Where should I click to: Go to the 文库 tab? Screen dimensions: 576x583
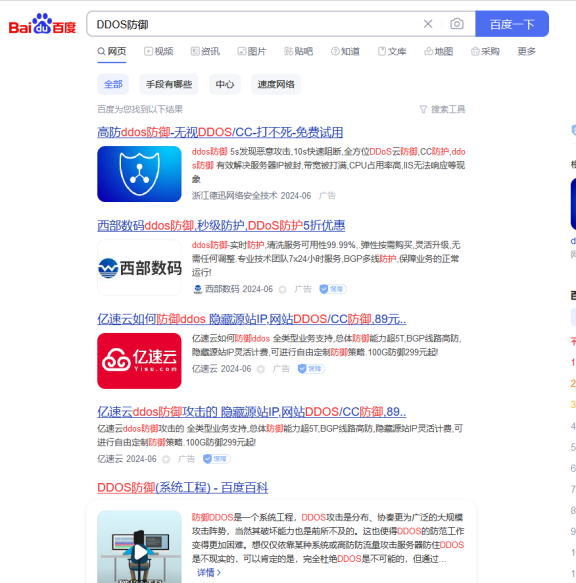pyautogui.click(x=392, y=51)
